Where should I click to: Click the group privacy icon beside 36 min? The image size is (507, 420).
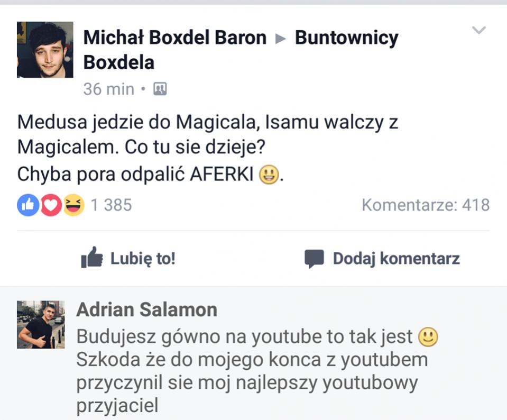pyautogui.click(x=160, y=89)
